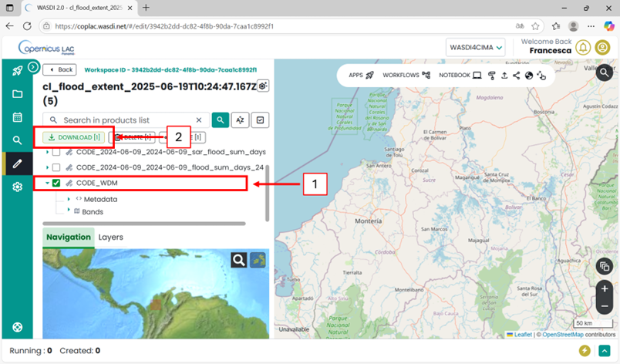Go back with the Back button

[x=60, y=69]
